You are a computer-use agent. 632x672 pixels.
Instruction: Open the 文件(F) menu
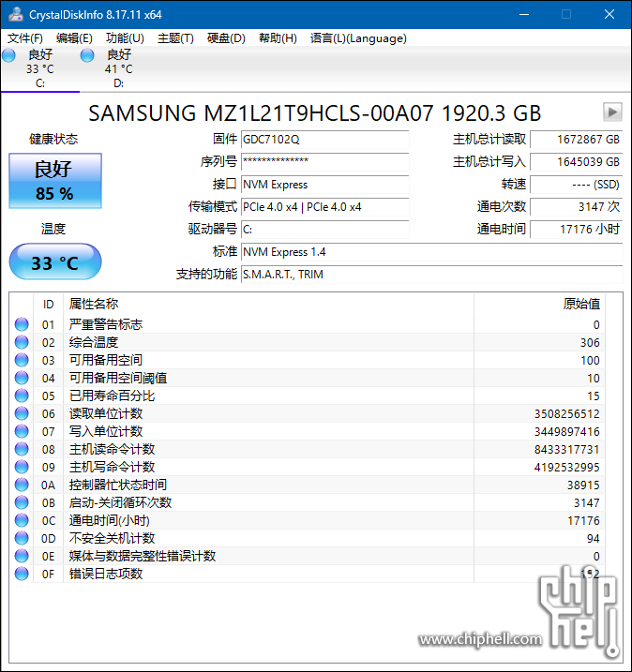(25, 38)
